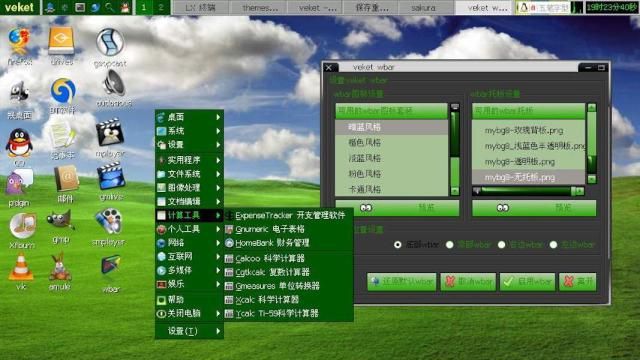Open the mplayer desktop icon
Screen dimensions: 640x360
click(110, 132)
